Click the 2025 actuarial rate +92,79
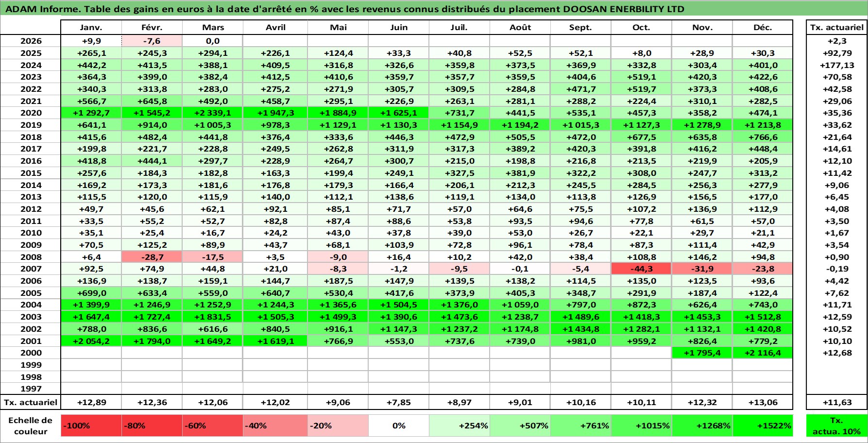The width and height of the screenshot is (868, 443). coord(836,53)
